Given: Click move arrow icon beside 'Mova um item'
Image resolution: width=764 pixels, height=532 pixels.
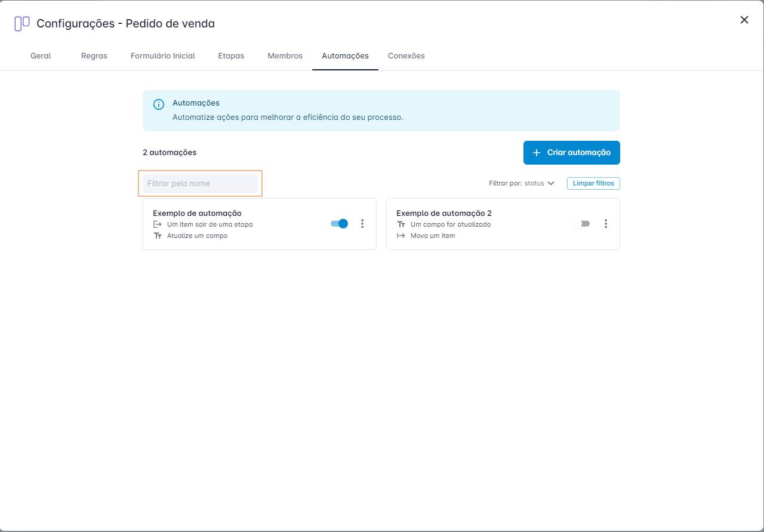Looking at the screenshot, I should tap(401, 236).
